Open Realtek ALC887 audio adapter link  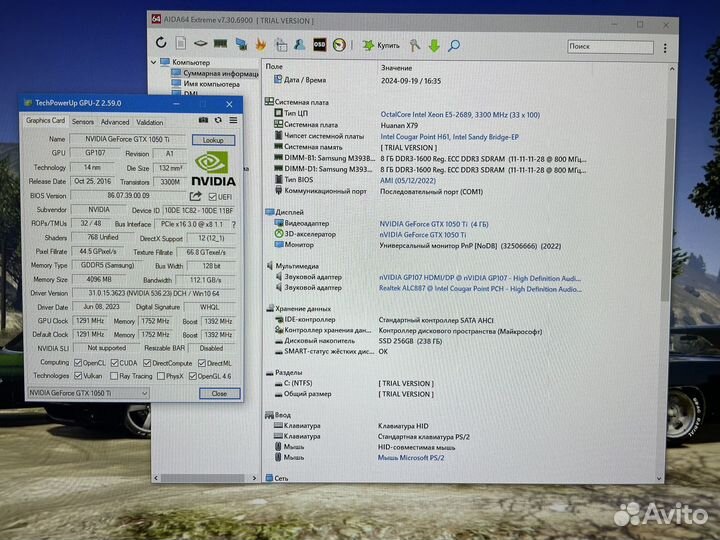point(480,289)
